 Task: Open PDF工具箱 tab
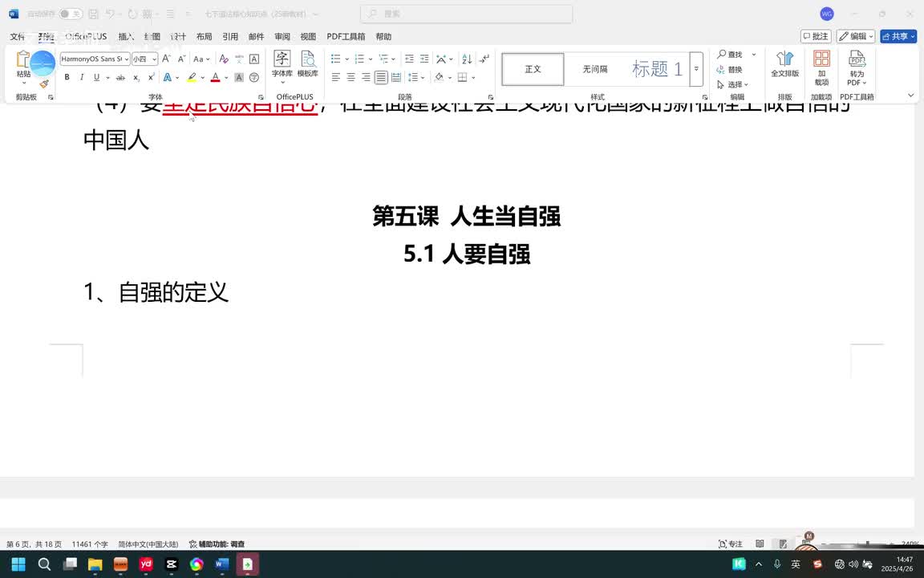[346, 37]
